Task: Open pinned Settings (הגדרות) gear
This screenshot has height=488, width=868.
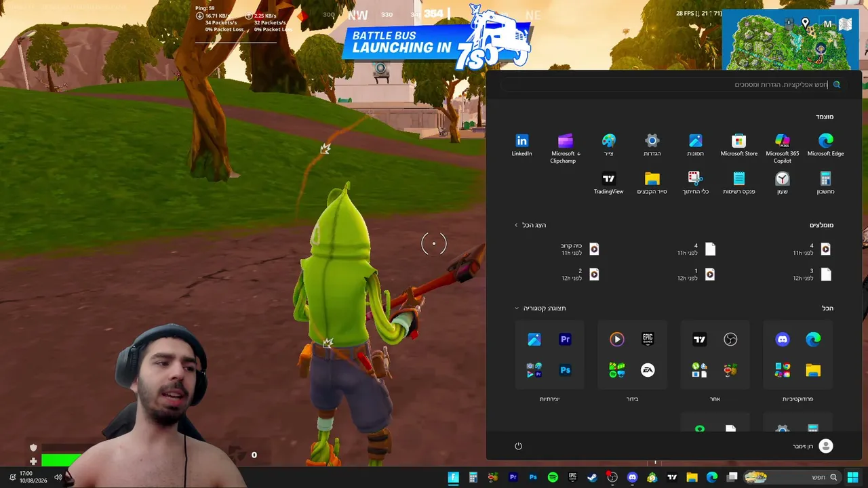Action: point(652,145)
